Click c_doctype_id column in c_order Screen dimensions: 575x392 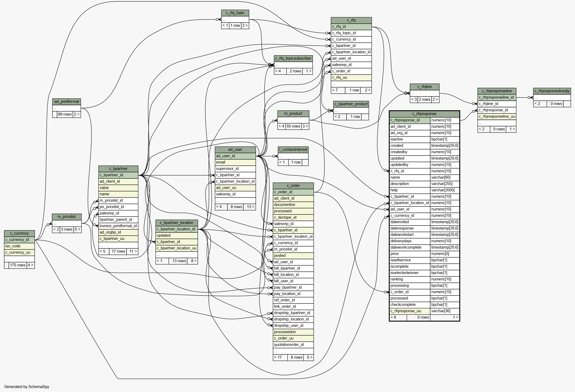coord(293,218)
